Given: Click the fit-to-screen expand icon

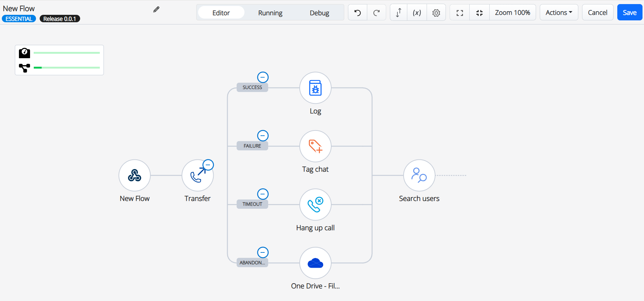Looking at the screenshot, I should [x=460, y=13].
